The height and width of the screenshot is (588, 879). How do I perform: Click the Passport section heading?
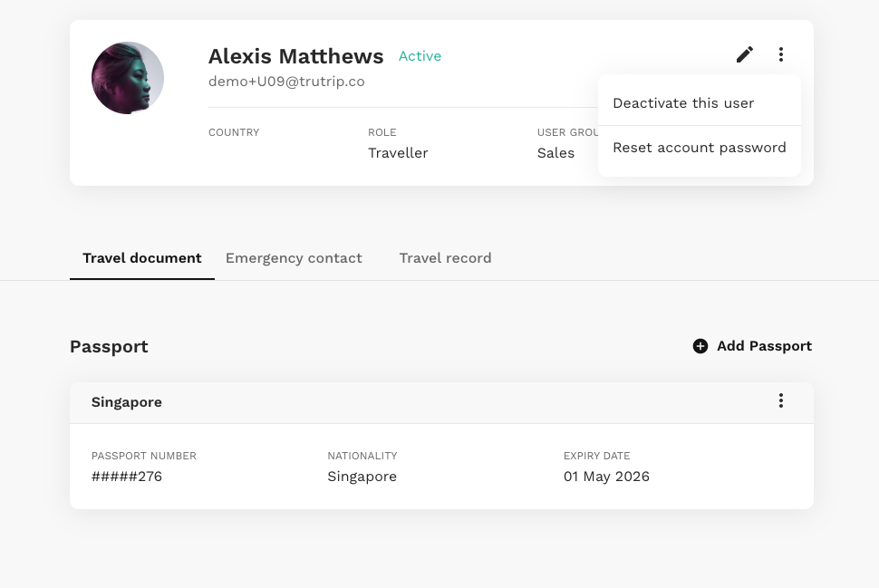(109, 346)
